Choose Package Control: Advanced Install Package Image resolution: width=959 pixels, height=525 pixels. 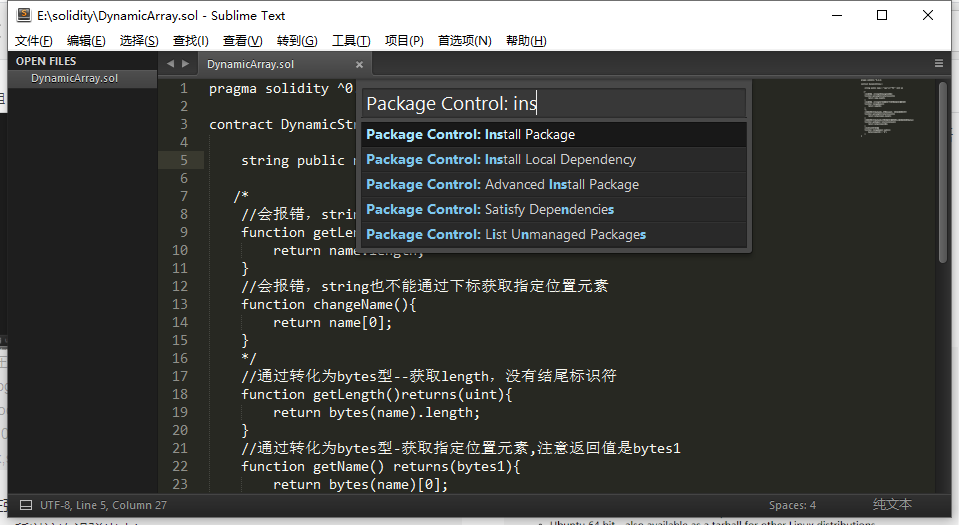click(x=554, y=185)
